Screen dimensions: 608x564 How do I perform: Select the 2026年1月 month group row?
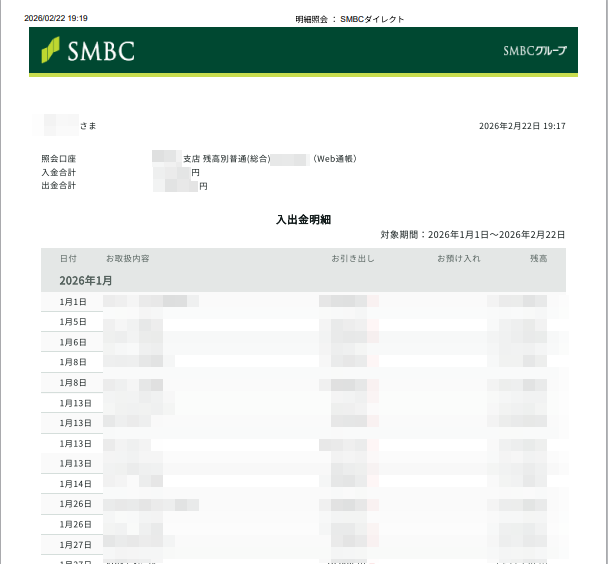[86, 281]
